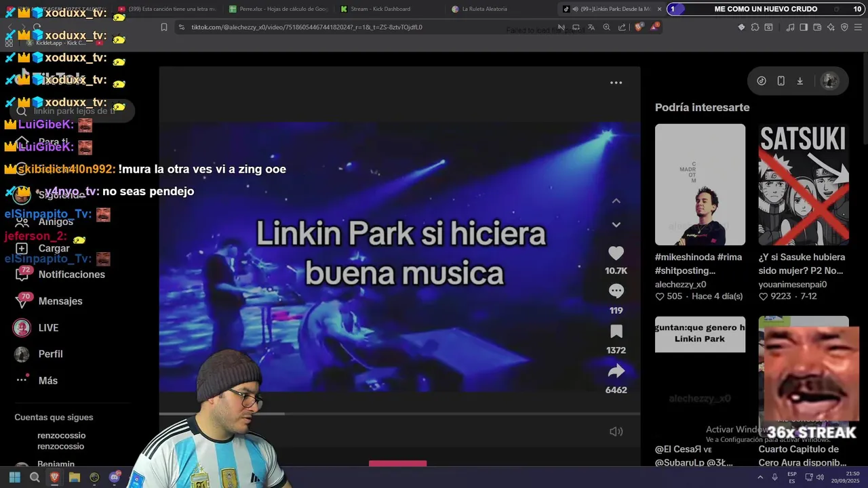Share video via arrow icon showing 6462

616,371
